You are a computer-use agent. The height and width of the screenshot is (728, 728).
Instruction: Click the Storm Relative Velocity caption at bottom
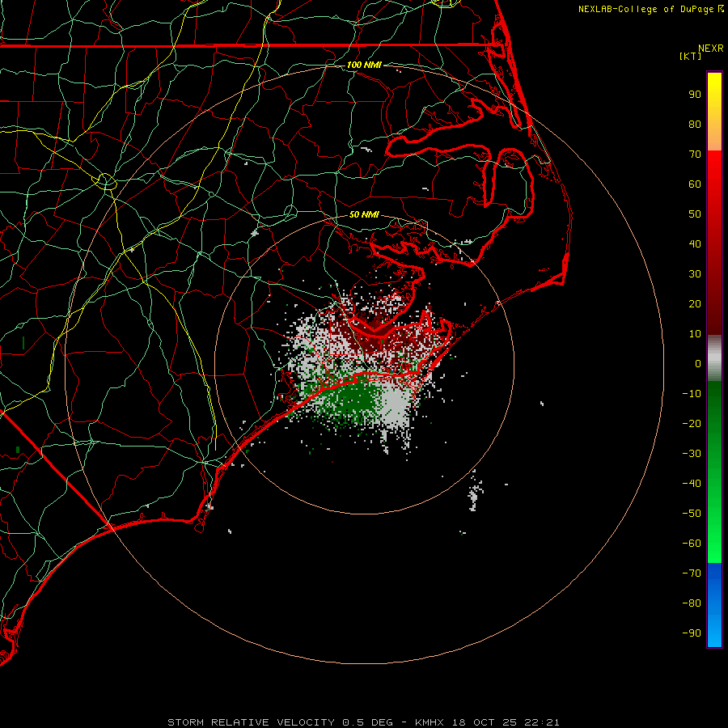pyautogui.click(x=363, y=722)
